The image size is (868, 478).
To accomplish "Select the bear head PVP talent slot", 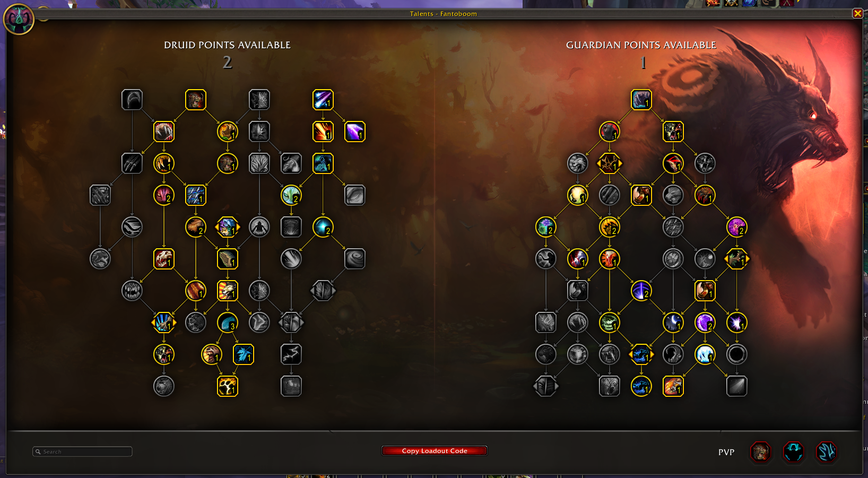I will click(x=760, y=452).
